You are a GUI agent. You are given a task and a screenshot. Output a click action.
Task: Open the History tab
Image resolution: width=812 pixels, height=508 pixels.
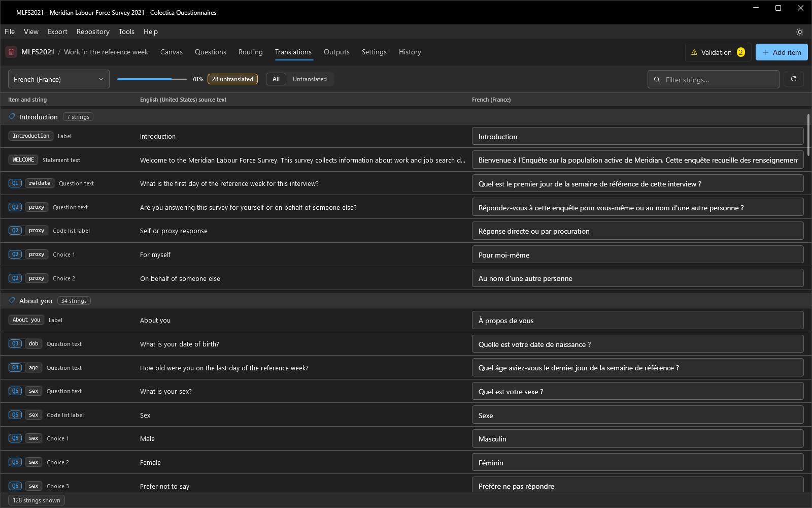click(410, 52)
